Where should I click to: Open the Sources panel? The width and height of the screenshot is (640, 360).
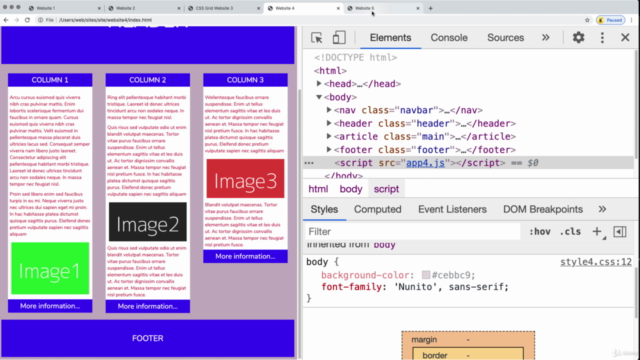pyautogui.click(x=505, y=38)
